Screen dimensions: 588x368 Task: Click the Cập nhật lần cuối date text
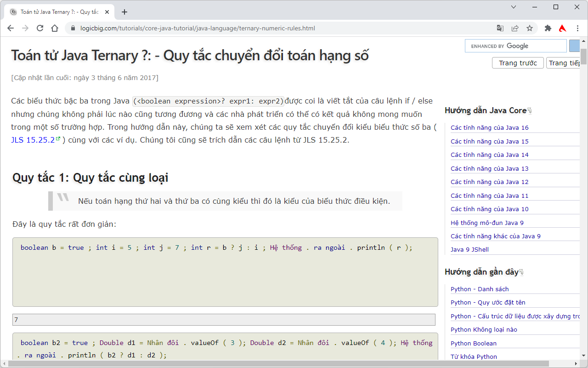[x=85, y=78]
